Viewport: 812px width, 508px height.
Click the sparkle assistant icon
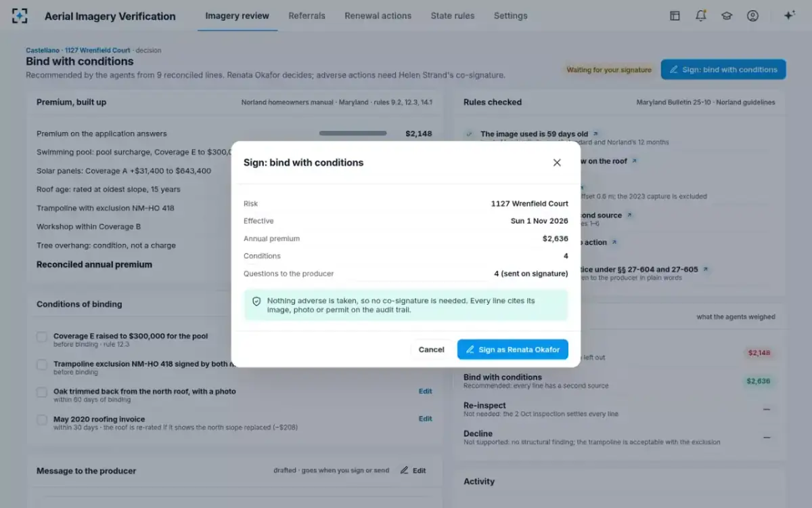point(789,16)
